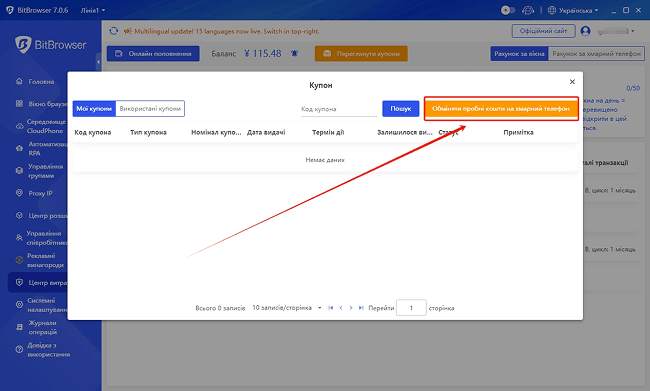
Task: Open system settings gear icon
Action: click(x=19, y=305)
